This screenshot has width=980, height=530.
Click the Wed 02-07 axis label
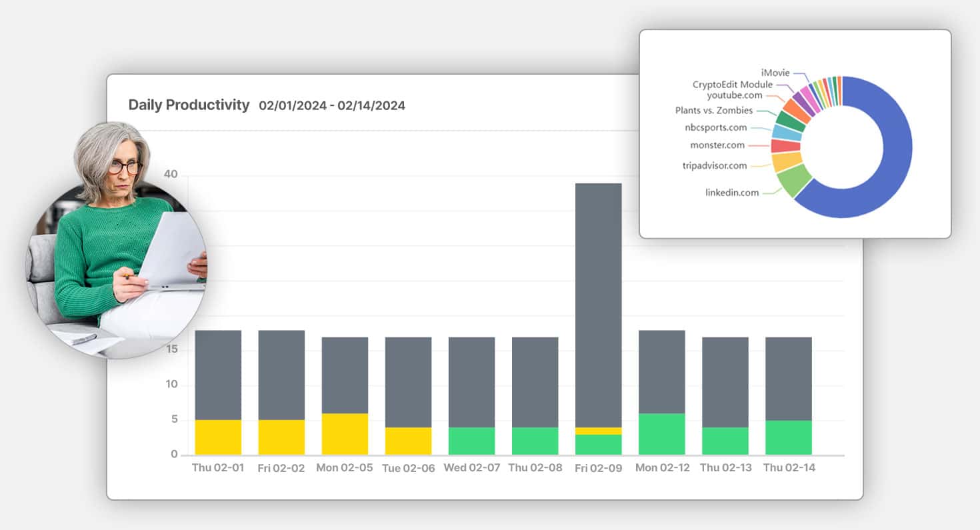point(471,467)
